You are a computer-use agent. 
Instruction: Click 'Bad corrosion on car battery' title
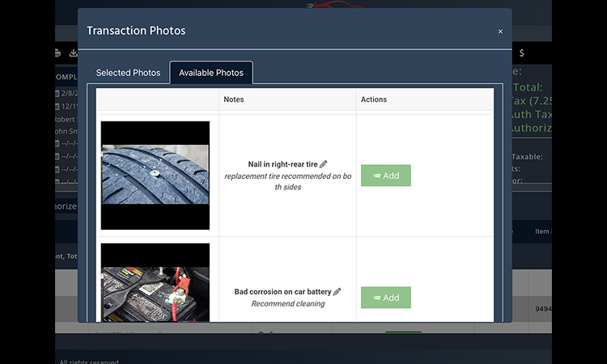[282, 292]
